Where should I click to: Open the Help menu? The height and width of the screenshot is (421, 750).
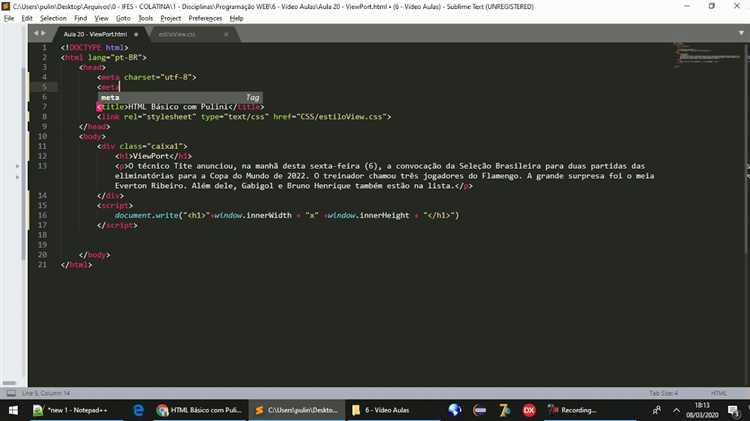click(x=236, y=18)
